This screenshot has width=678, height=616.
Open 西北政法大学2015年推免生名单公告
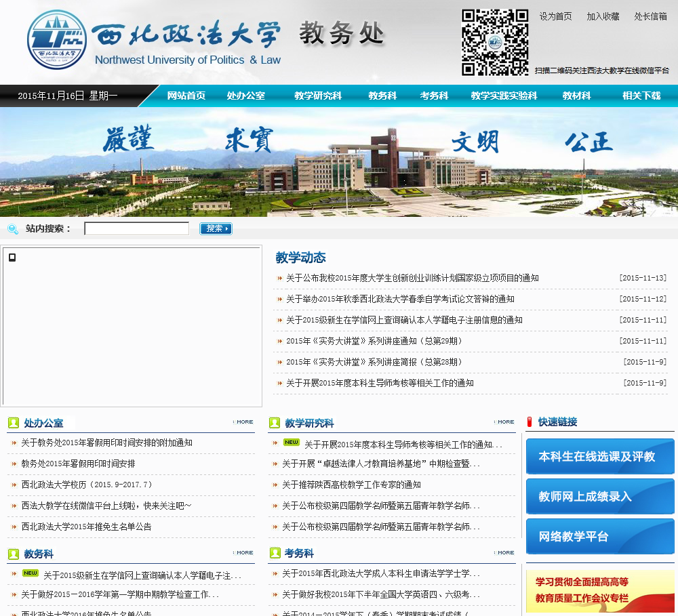pyautogui.click(x=87, y=527)
